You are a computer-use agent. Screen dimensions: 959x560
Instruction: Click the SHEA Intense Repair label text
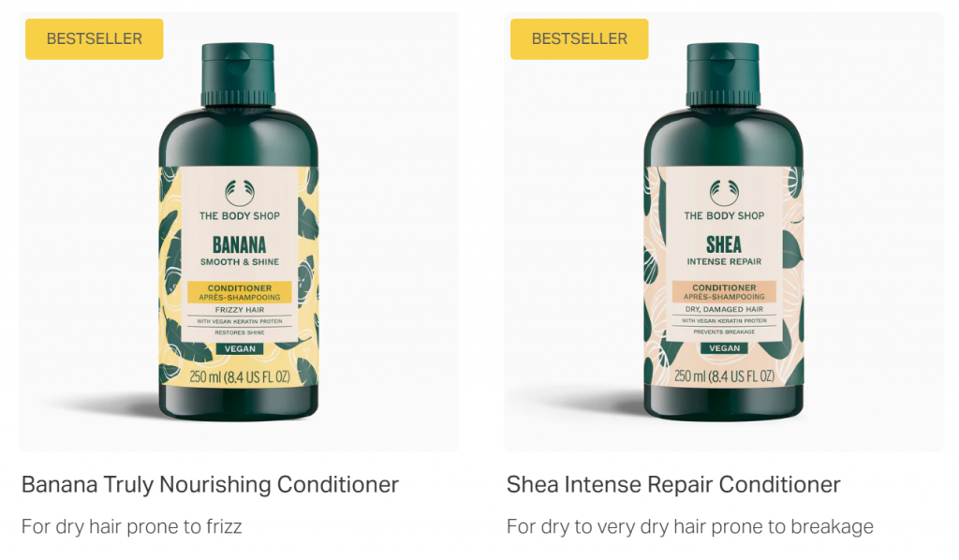point(724,251)
